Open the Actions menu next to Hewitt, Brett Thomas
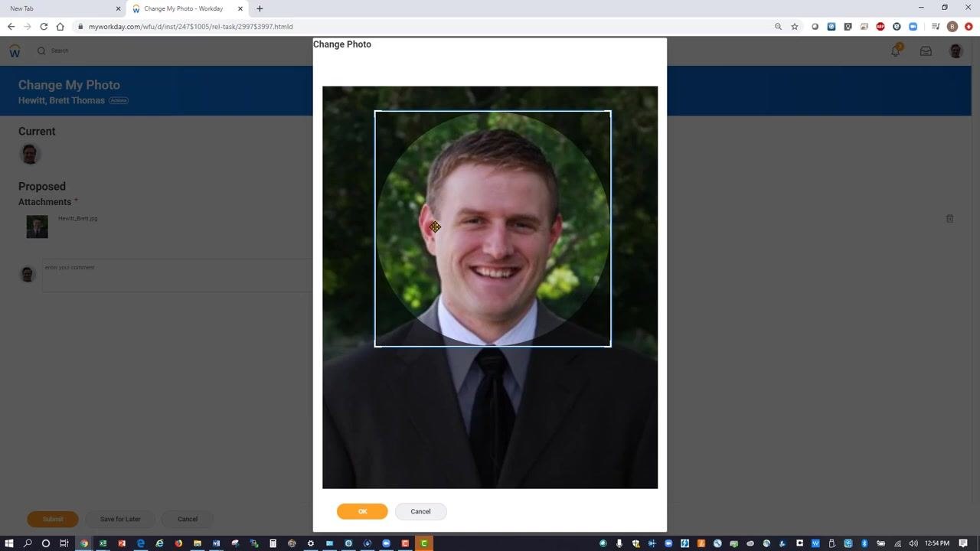980x551 pixels. 118,100
